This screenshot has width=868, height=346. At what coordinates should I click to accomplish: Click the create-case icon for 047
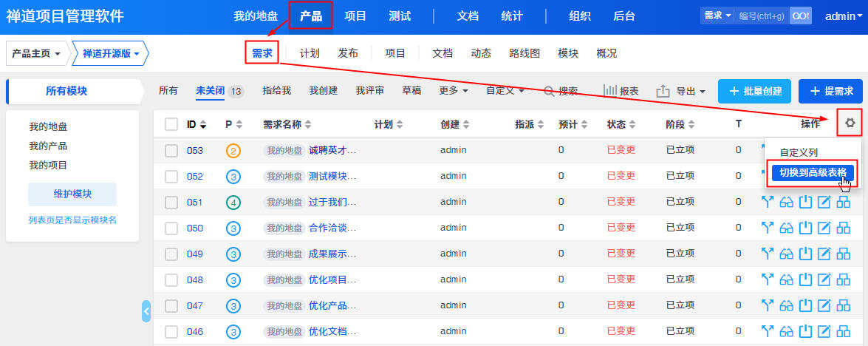[843, 305]
